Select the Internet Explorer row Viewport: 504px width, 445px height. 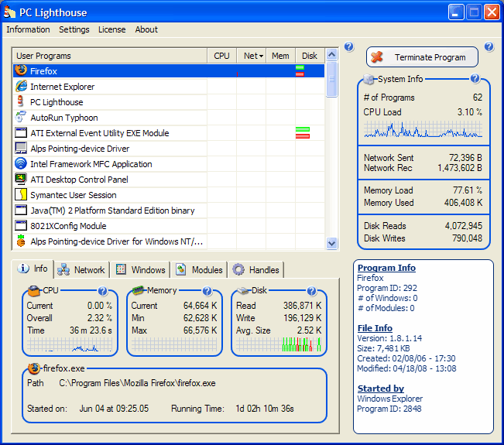point(169,87)
